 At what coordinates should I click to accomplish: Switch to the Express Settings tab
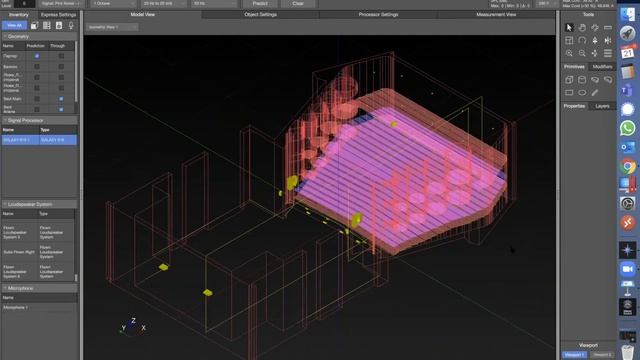click(x=58, y=15)
